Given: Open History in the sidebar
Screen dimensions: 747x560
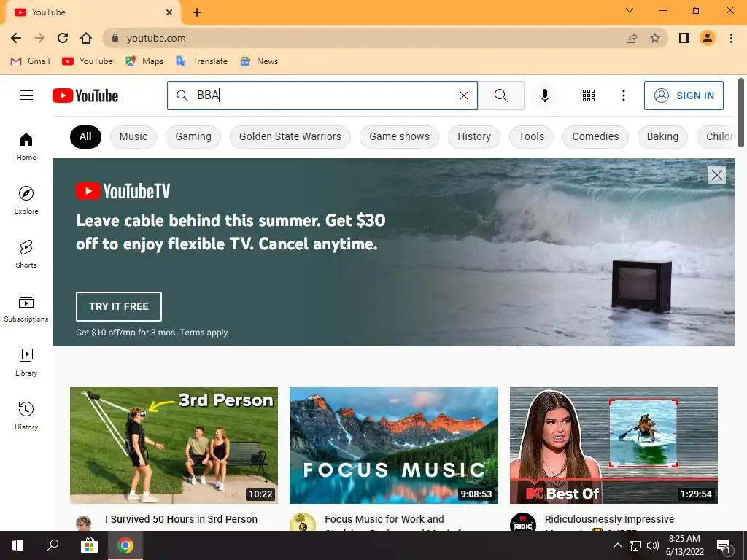Looking at the screenshot, I should coord(26,416).
